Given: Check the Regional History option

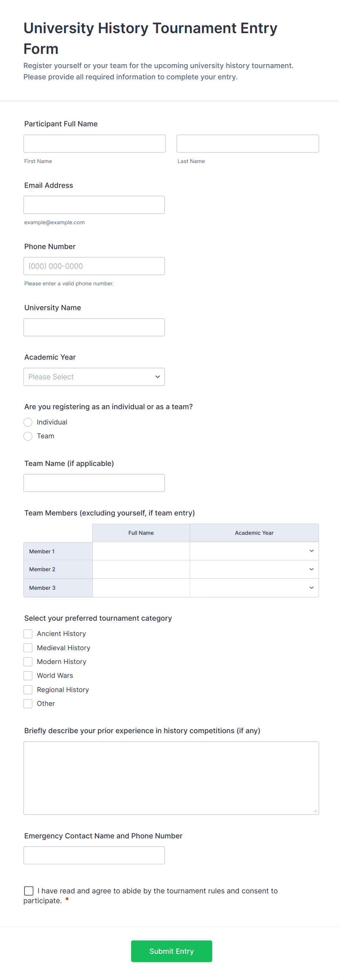Looking at the screenshot, I should click(x=28, y=689).
